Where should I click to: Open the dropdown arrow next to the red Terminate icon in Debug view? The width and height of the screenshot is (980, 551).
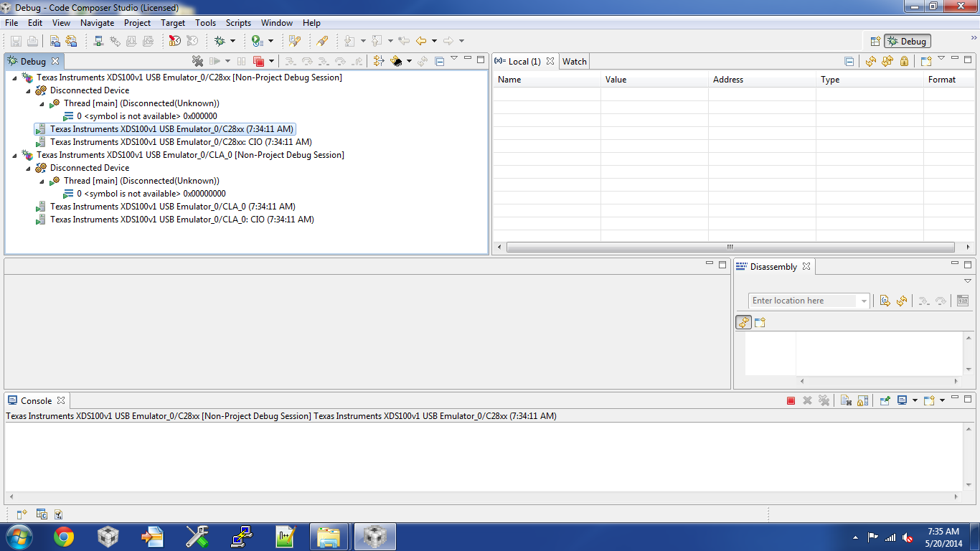(271, 62)
